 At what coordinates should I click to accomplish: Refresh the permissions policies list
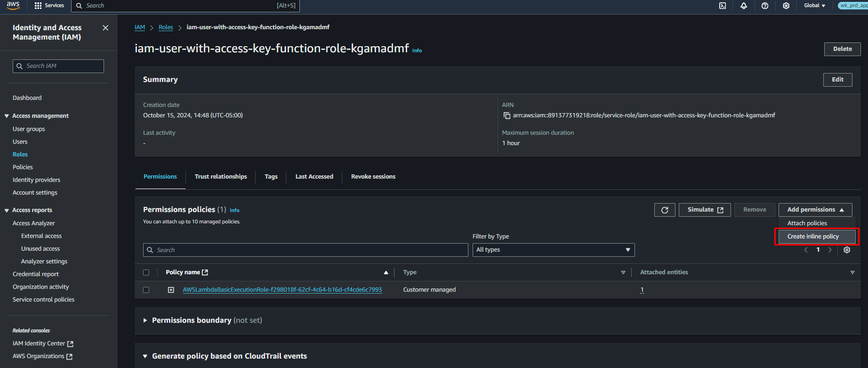665,210
